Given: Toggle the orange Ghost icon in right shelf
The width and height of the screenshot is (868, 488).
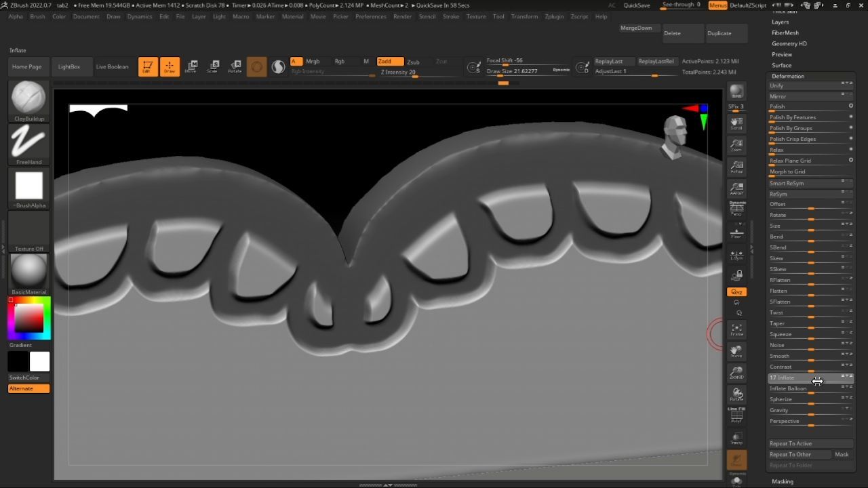Looking at the screenshot, I should click(736, 460).
